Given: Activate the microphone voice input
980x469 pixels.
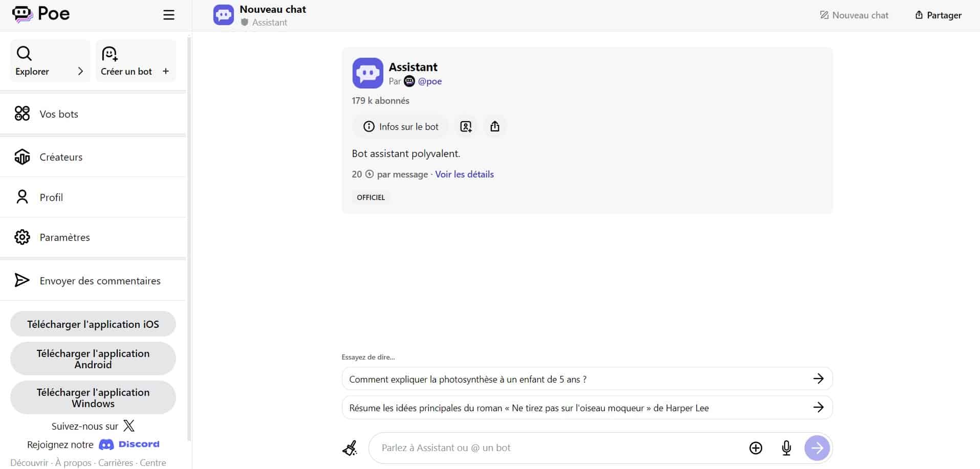Looking at the screenshot, I should click(x=786, y=448).
